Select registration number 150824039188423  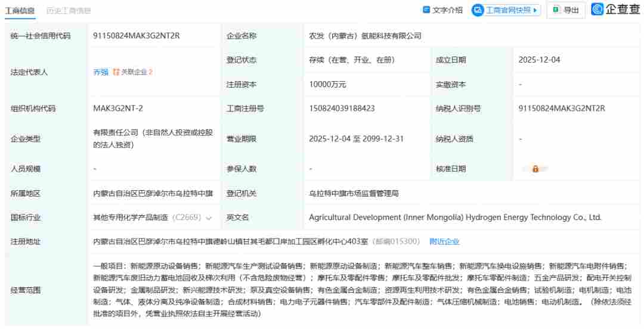[342, 108]
